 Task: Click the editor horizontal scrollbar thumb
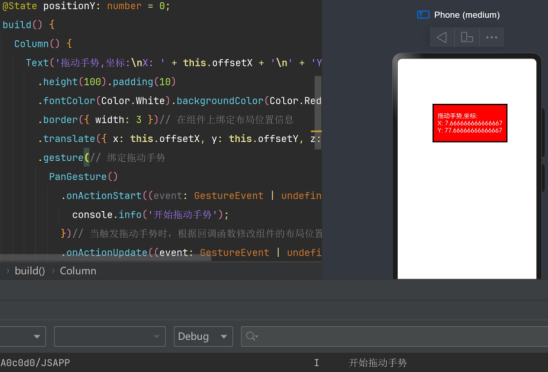(106, 258)
